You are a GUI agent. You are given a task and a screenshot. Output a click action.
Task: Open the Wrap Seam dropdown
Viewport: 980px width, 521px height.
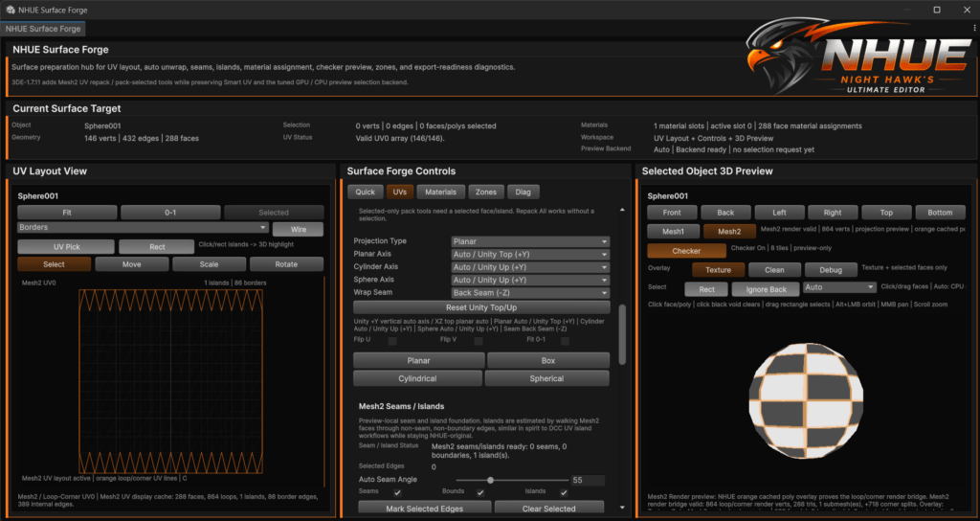tap(530, 293)
